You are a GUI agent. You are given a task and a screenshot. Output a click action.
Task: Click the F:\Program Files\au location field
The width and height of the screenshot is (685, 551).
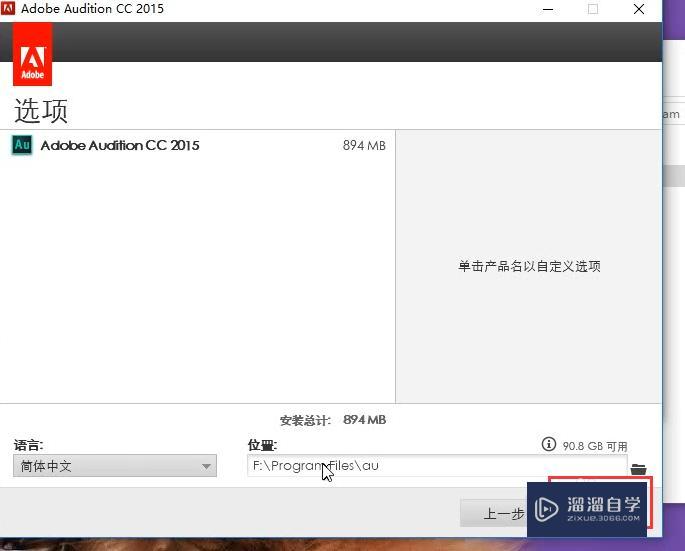437,466
